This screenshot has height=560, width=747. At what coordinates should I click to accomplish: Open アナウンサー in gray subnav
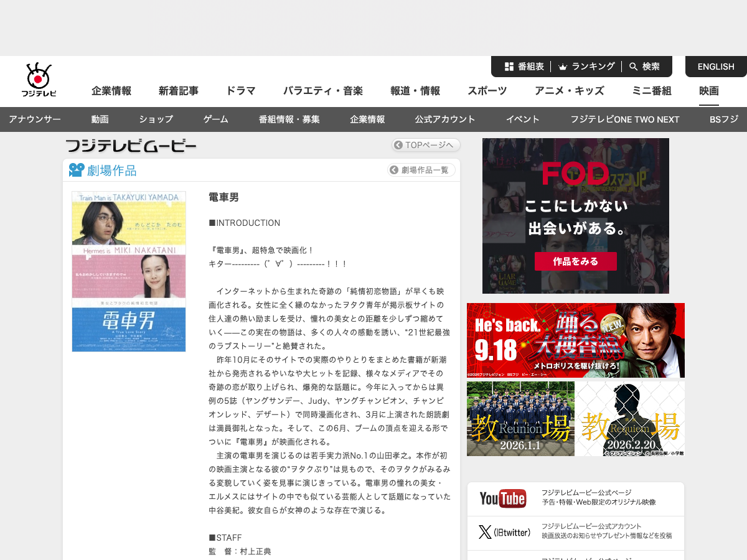click(x=35, y=119)
